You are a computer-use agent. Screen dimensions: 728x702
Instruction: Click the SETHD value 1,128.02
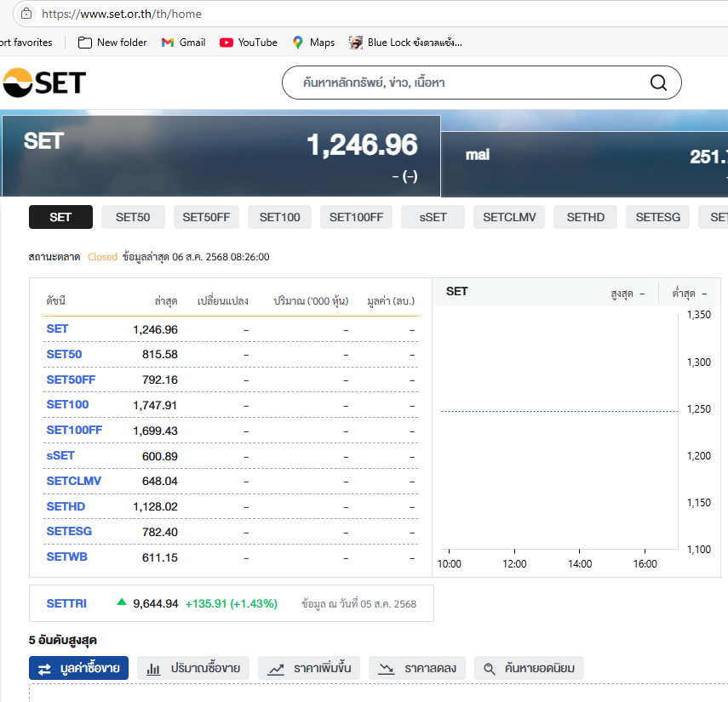[155, 506]
